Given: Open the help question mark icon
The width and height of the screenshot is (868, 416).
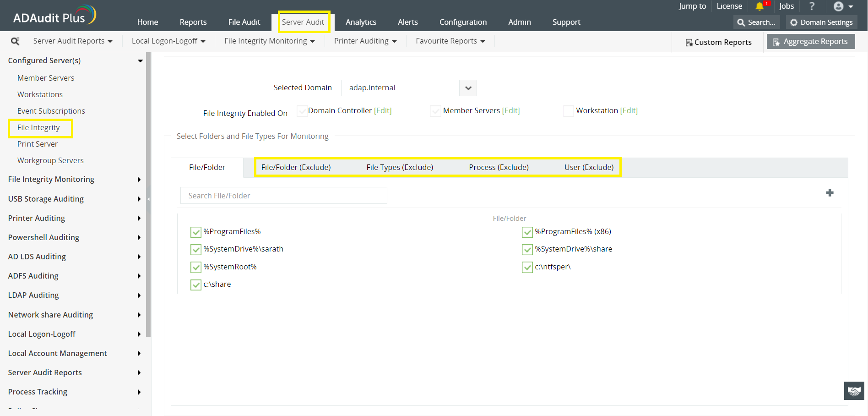Looking at the screenshot, I should point(812,6).
